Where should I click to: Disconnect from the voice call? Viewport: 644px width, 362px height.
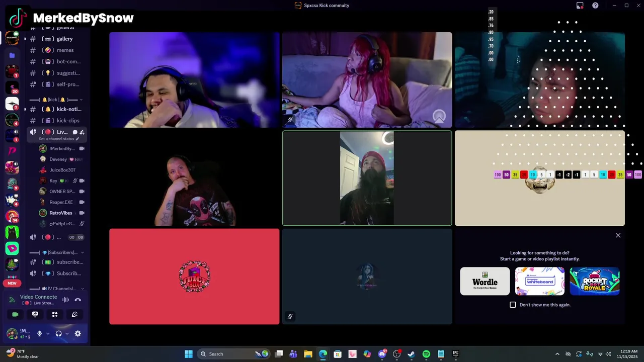click(77, 300)
